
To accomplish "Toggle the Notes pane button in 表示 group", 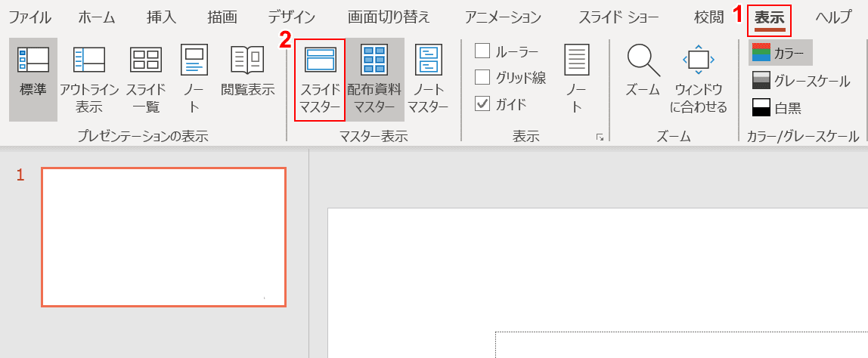I will click(577, 79).
